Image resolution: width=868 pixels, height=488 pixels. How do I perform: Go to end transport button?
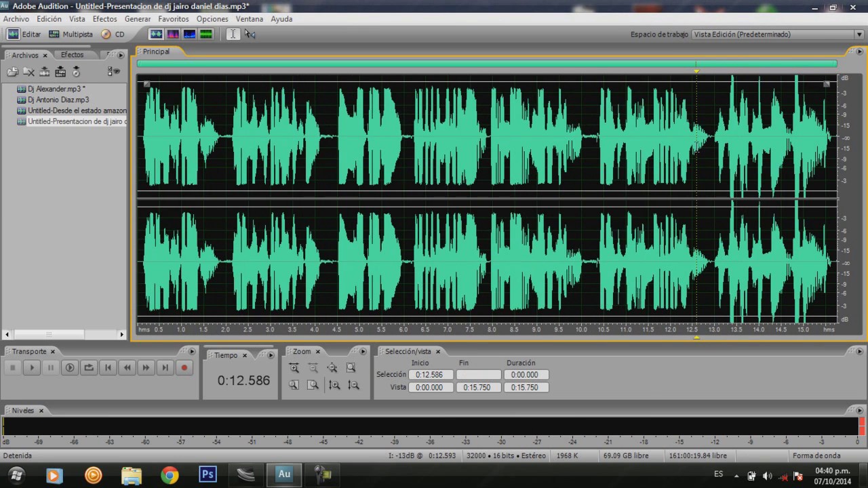tap(164, 367)
